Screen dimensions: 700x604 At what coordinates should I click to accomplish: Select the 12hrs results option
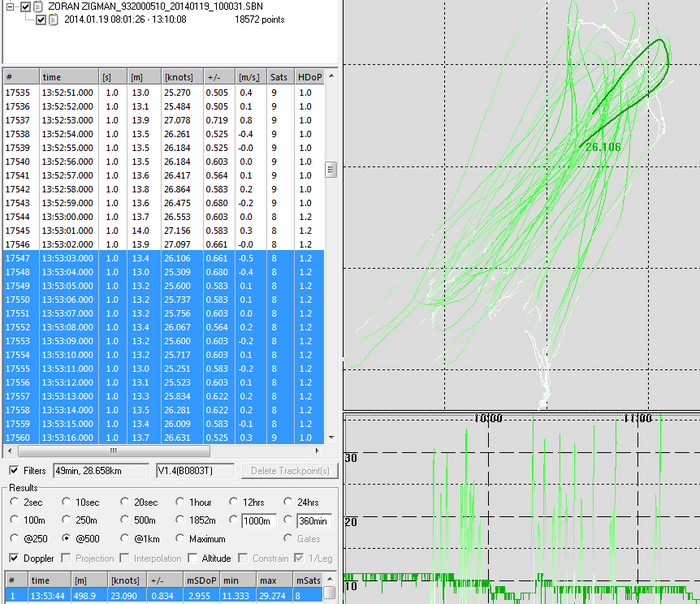point(233,502)
